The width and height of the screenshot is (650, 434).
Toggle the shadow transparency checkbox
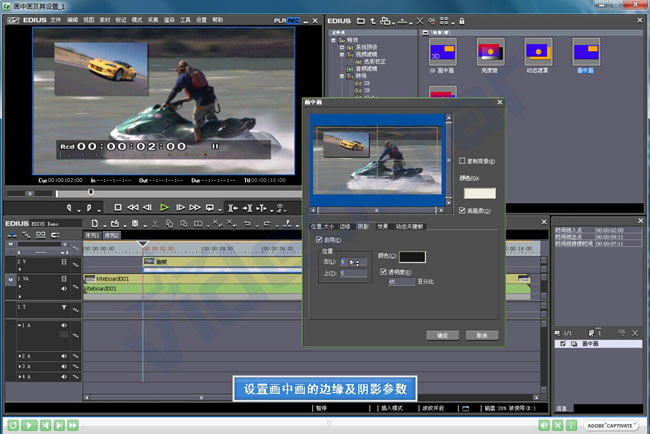pyautogui.click(x=383, y=272)
